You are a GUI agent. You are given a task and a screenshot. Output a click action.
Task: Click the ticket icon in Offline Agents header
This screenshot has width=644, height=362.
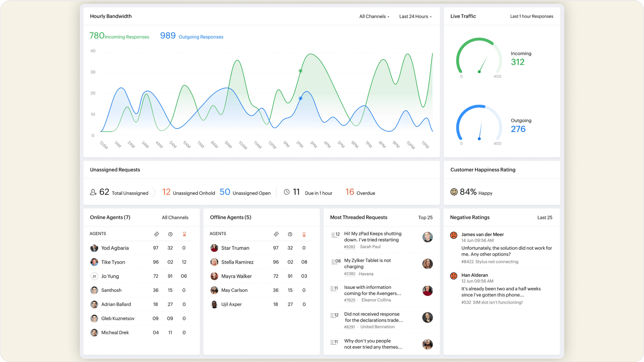tap(276, 234)
